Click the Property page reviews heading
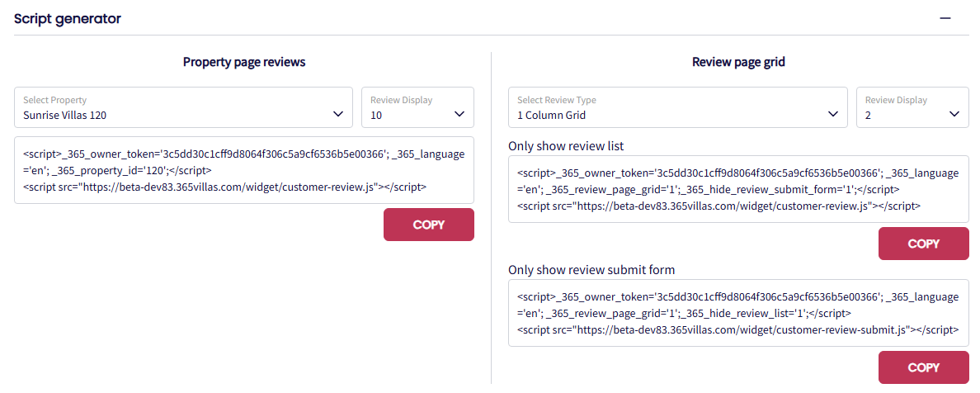 pos(244,62)
